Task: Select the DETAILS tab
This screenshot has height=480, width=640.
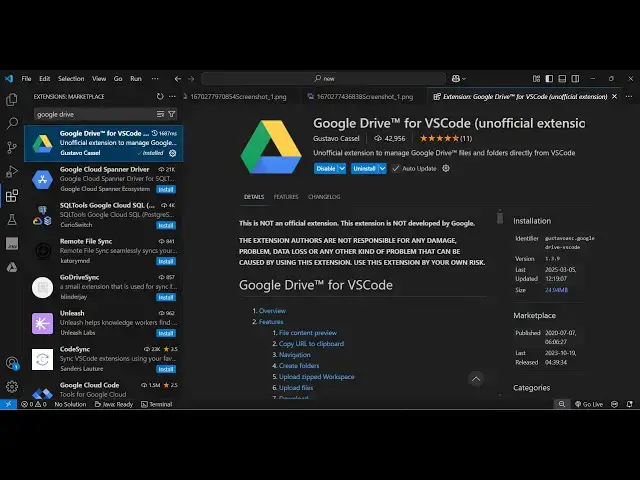Action: click(x=254, y=197)
